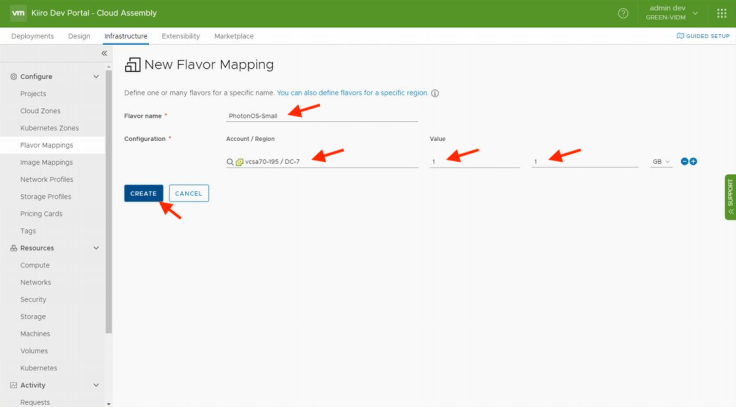The height and width of the screenshot is (407, 736).
Task: Remove configuration row with minus icon
Action: pyautogui.click(x=684, y=161)
